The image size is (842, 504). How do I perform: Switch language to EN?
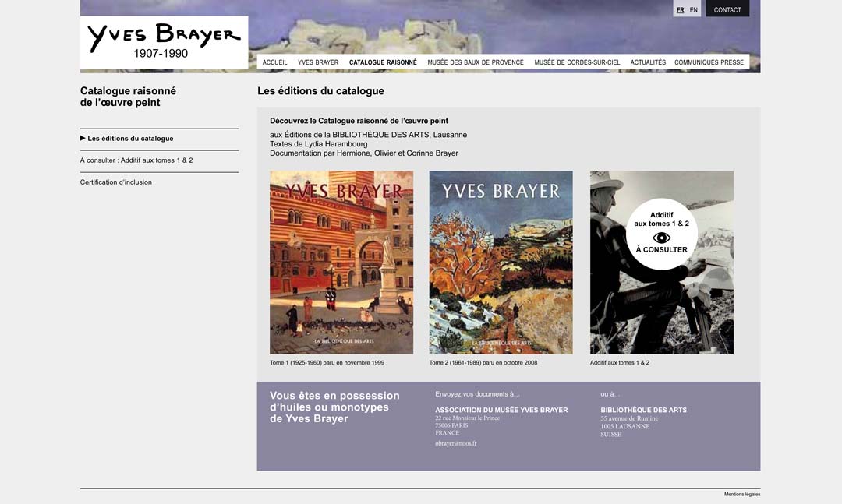(x=694, y=9)
